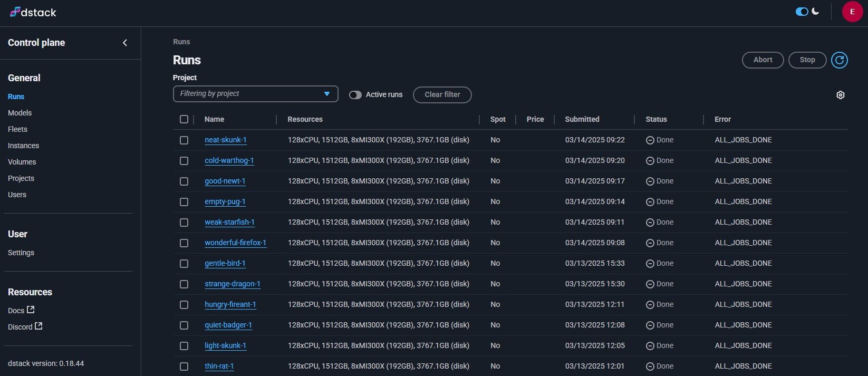This screenshot has width=868, height=376.
Task: Click the 03/13/2025 15:33 submitted date
Action: 595,263
